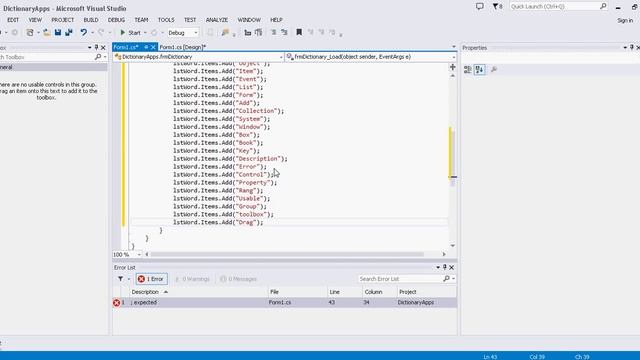Screen dimensions: 640x360
Task: Toggle the 0 Messages filter button
Action: [238, 279]
